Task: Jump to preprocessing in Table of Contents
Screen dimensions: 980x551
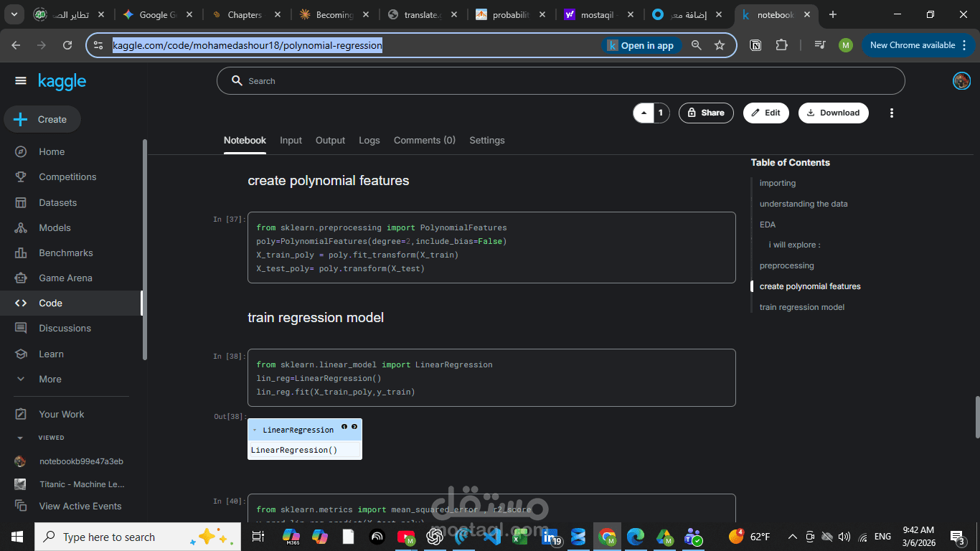Action: coord(787,265)
